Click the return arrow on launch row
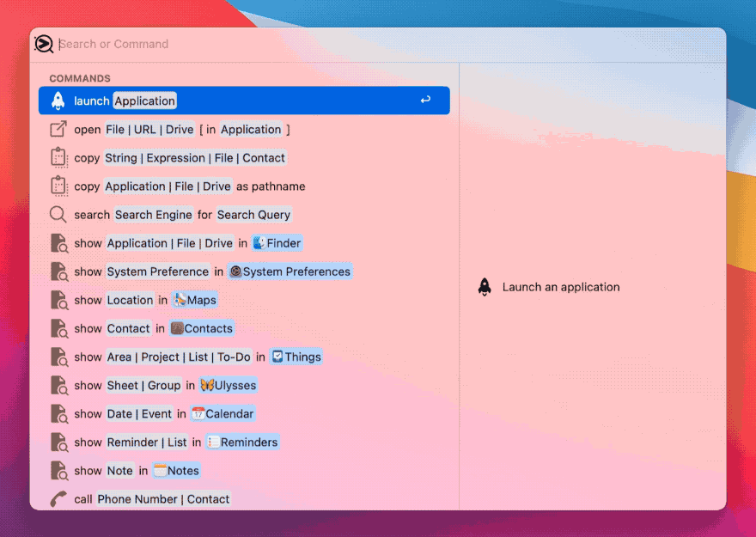756x537 pixels. click(x=425, y=101)
